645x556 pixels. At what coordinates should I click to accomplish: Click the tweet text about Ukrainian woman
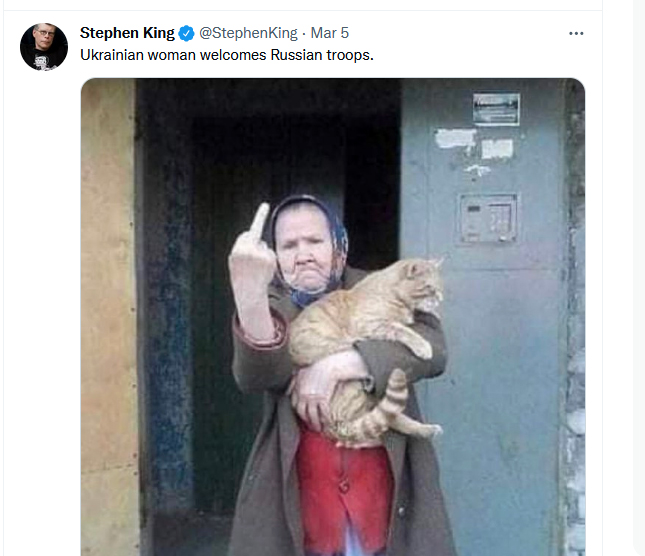pyautogui.click(x=226, y=54)
